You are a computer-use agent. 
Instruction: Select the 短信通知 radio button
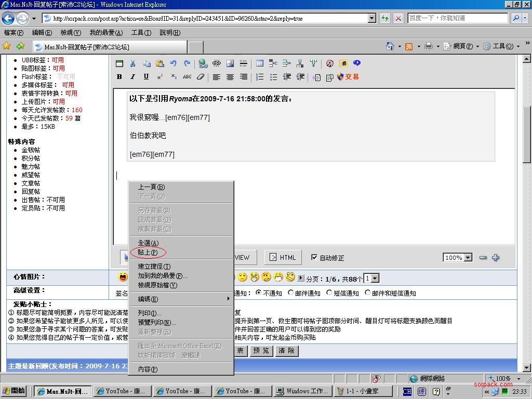coord(329,292)
